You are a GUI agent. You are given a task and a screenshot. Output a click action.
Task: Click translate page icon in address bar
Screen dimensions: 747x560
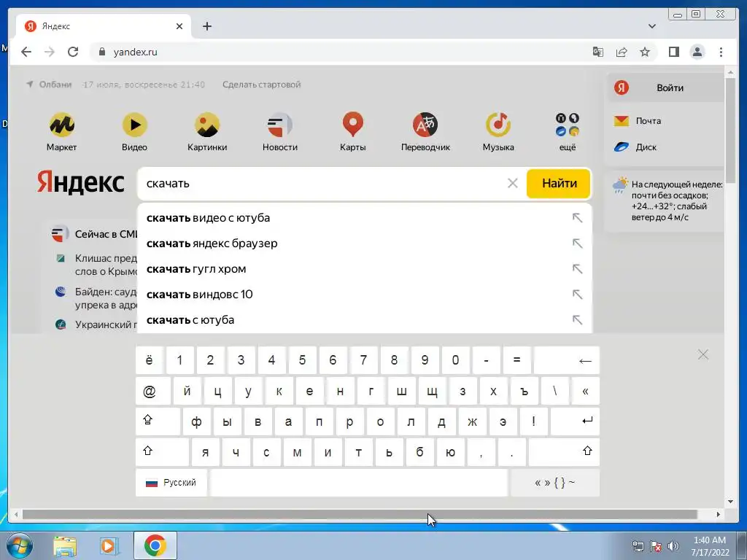[x=598, y=52]
